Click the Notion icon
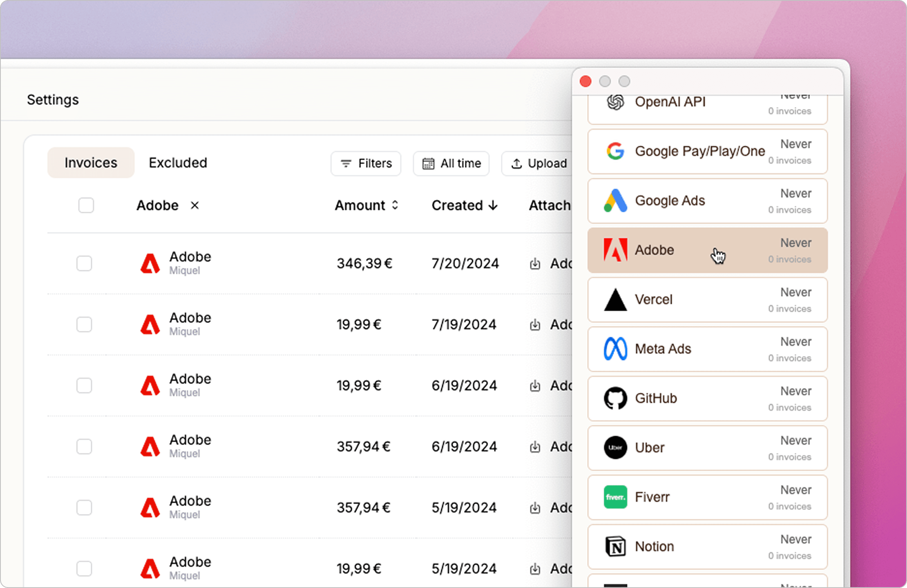This screenshot has width=907, height=588. [615, 547]
